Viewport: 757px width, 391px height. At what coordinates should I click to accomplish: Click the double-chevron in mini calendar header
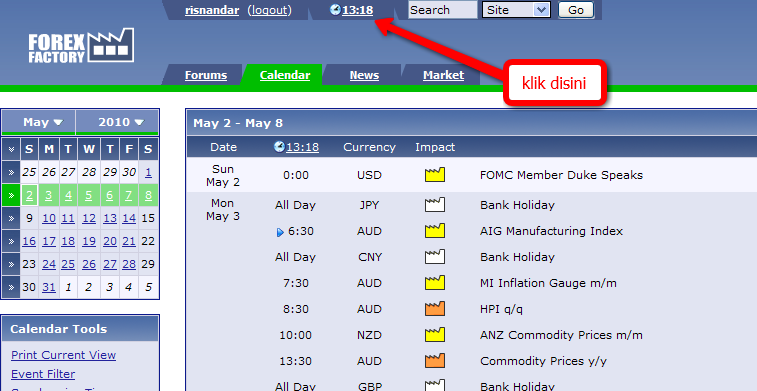(11, 149)
